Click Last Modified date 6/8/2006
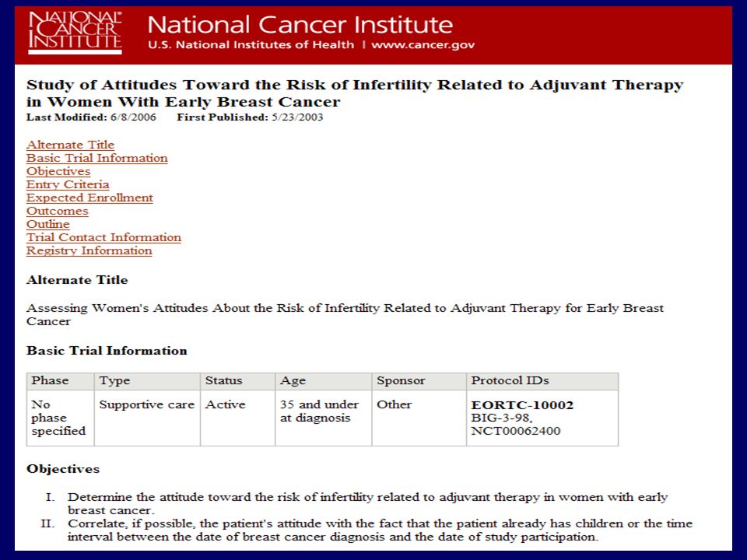The height and width of the screenshot is (560, 747). [x=133, y=117]
